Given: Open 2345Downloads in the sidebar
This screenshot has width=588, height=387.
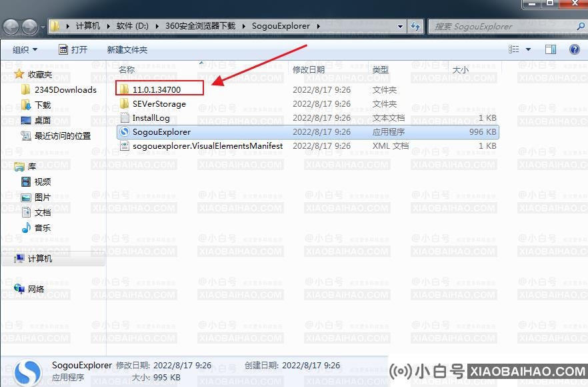Looking at the screenshot, I should pyautogui.click(x=65, y=89).
